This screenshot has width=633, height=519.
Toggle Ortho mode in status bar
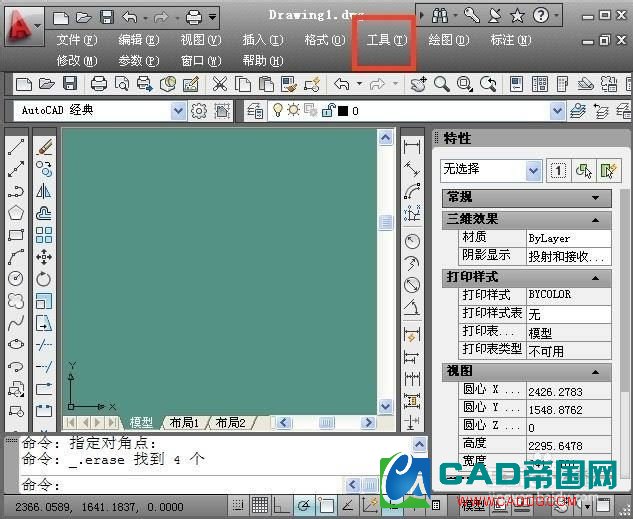tap(282, 504)
